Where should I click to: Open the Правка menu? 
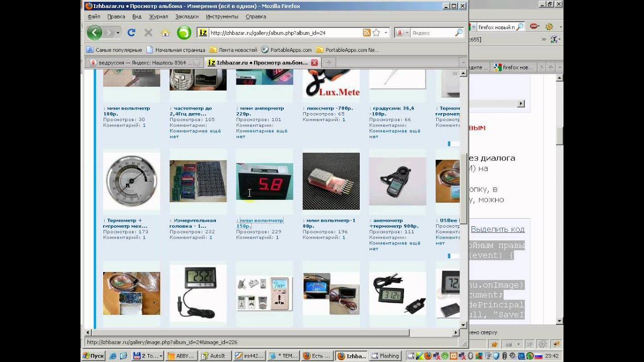click(116, 17)
